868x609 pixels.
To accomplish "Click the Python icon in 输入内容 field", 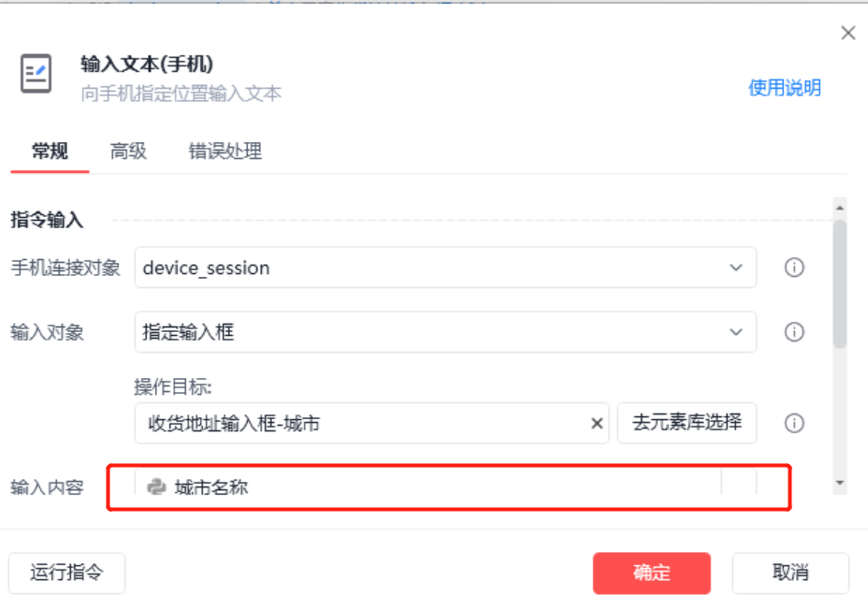I will (156, 486).
